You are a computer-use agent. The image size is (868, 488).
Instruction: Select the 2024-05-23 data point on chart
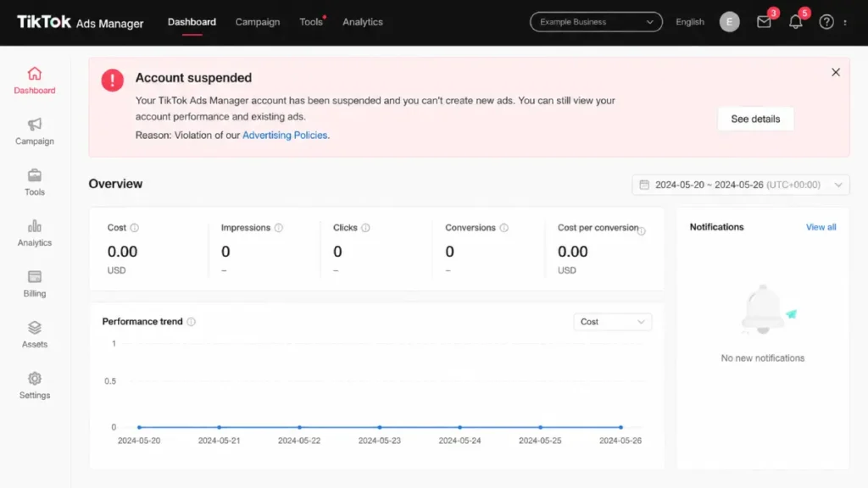point(380,427)
